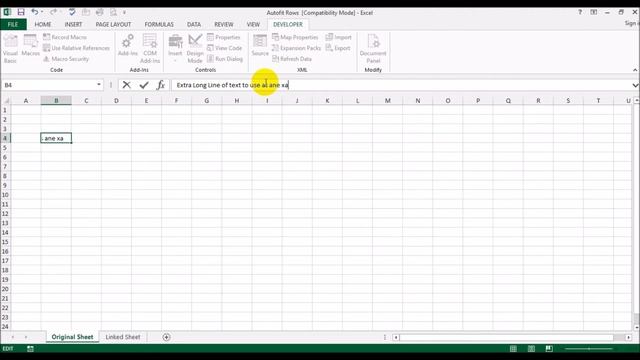The width and height of the screenshot is (640, 360).
Task: Open Excel Help question mark
Action: point(580,12)
